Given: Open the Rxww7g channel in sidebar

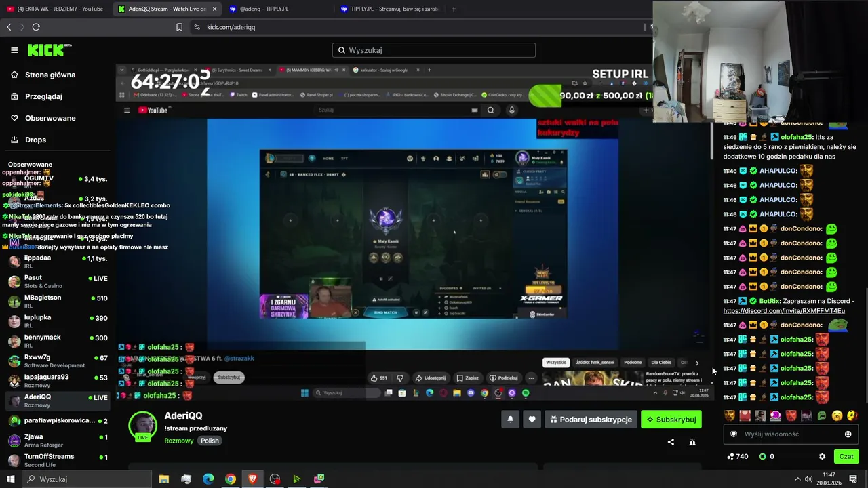Looking at the screenshot, I should pyautogui.click(x=57, y=361).
